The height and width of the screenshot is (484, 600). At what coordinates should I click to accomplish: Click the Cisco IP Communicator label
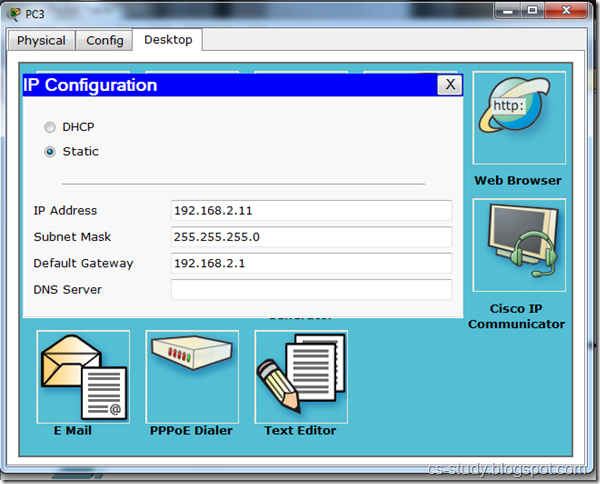pos(516,316)
